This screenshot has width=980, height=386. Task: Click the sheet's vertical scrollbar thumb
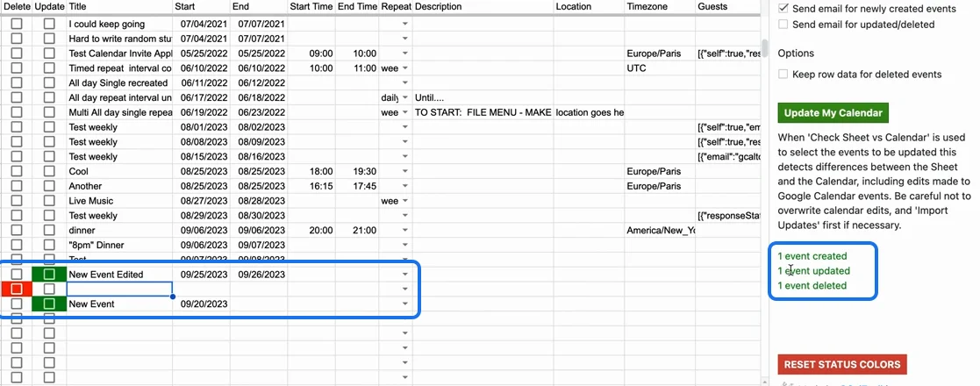[x=764, y=49]
